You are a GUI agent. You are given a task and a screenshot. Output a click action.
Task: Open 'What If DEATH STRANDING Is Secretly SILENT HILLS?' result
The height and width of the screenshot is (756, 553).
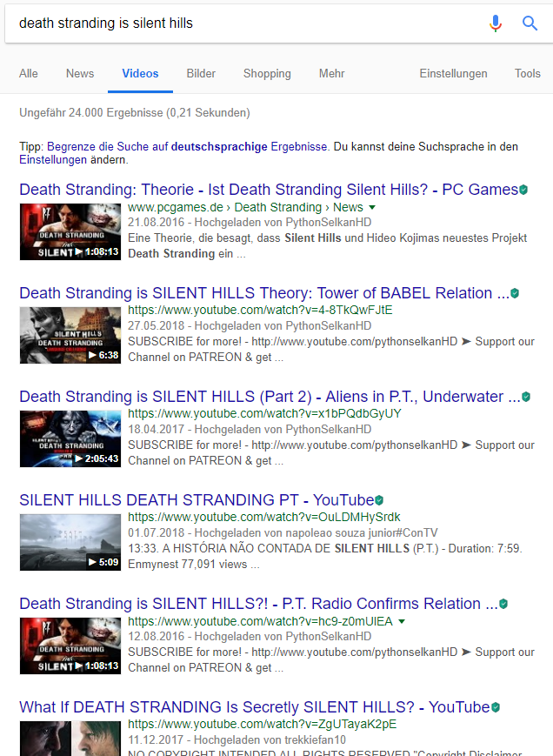255,707
